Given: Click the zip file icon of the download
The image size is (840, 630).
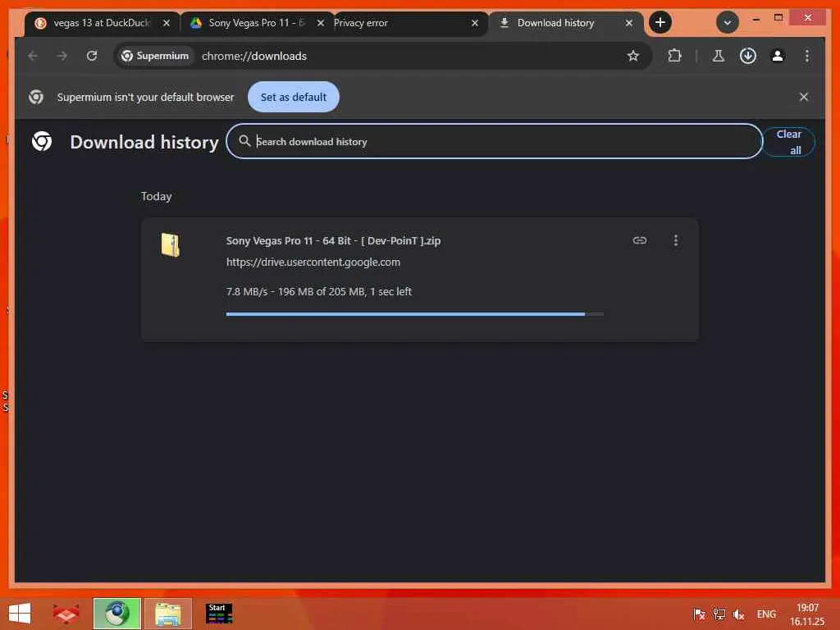Looking at the screenshot, I should point(171,244).
